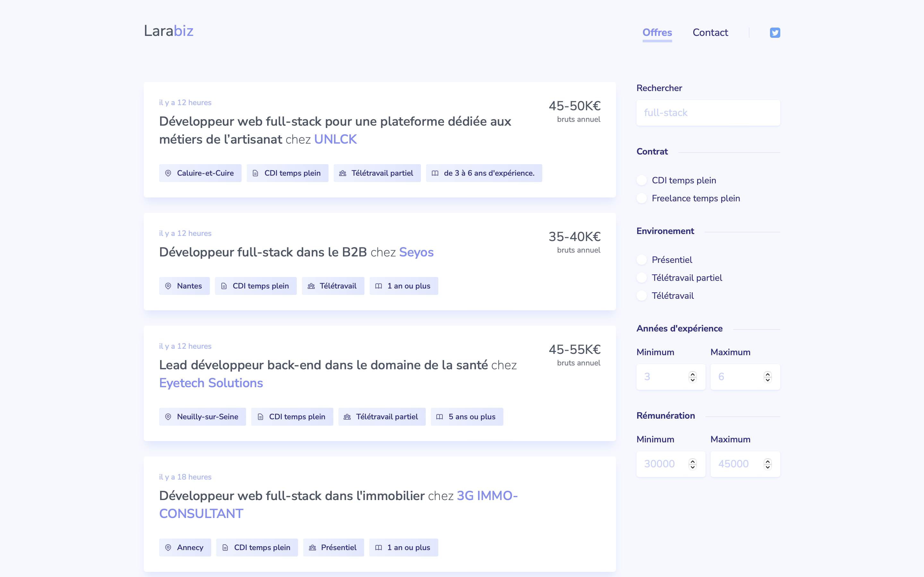Enable the 'Freelance temps plein' filter
Image resolution: width=924 pixels, height=577 pixels.
pyautogui.click(x=642, y=198)
